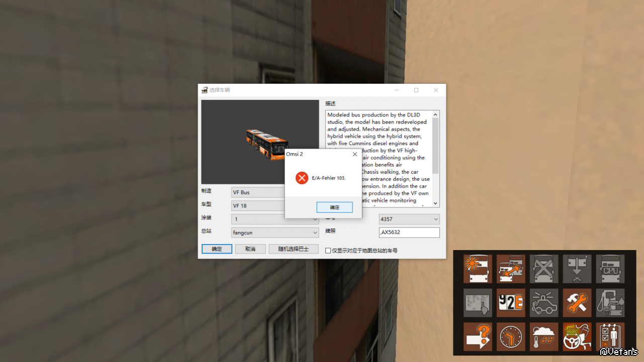The width and height of the screenshot is (644, 362).
Task: Click the hammer and wrench repair icon
Action: pyautogui.click(x=577, y=303)
